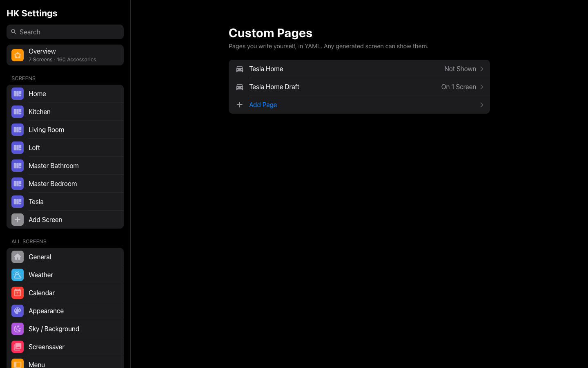Click the 'Not Shown' status text
Screen dimensions: 588x368
click(x=460, y=69)
